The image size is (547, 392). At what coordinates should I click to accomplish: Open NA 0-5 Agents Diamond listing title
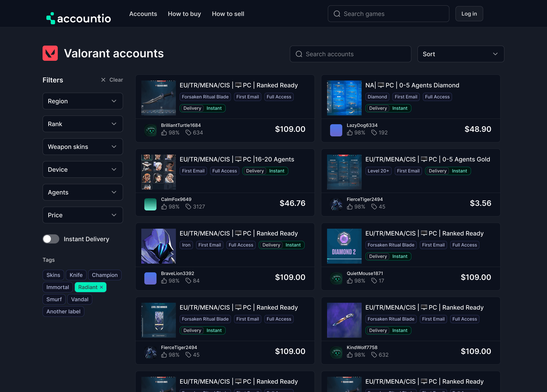point(412,85)
